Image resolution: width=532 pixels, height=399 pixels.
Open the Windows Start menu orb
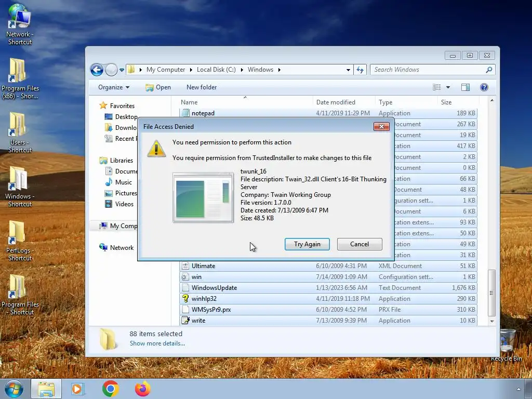[14, 389]
